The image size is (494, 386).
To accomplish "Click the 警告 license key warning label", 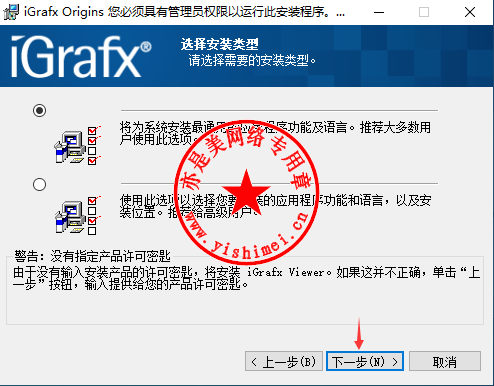I will [92, 256].
